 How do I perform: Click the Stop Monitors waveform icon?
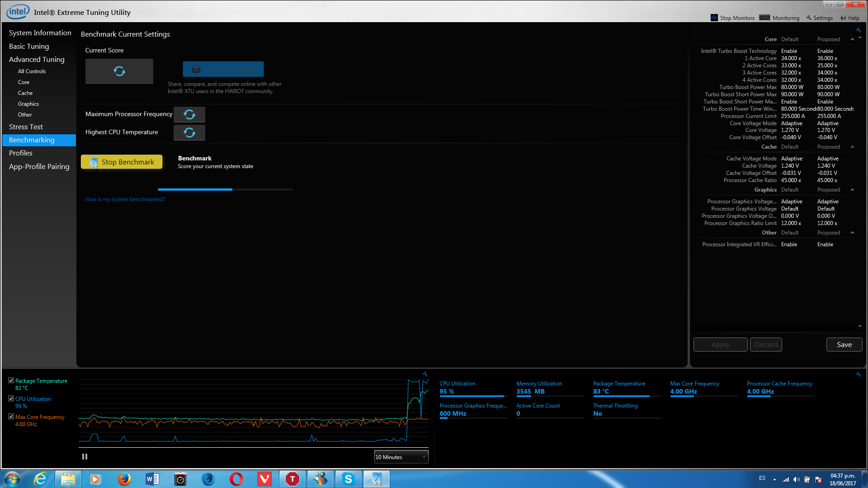click(x=714, y=18)
